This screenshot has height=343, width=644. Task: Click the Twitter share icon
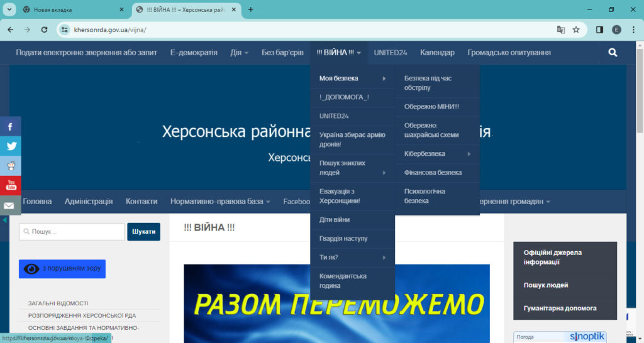(10, 146)
